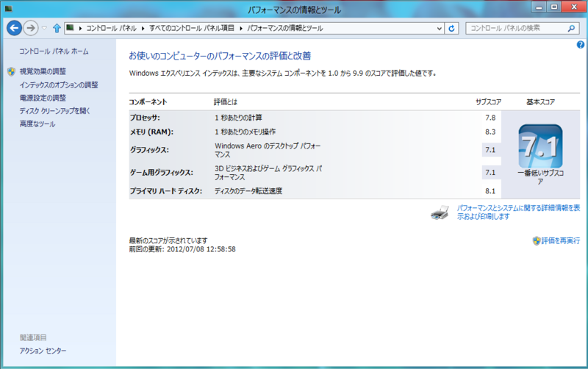Image resolution: width=588 pixels, height=369 pixels.
Task: Click the サブスコア column header
Action: (488, 102)
